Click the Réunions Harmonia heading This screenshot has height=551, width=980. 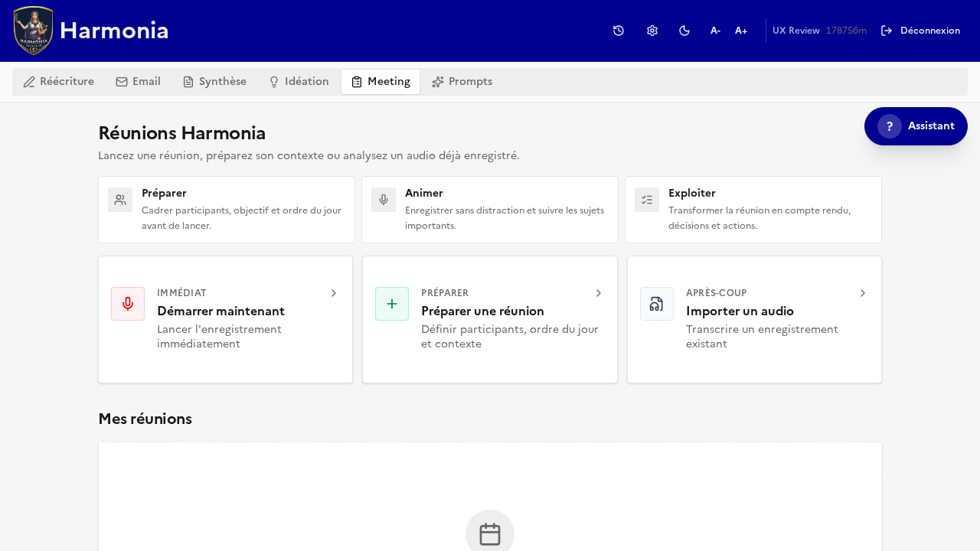click(182, 133)
